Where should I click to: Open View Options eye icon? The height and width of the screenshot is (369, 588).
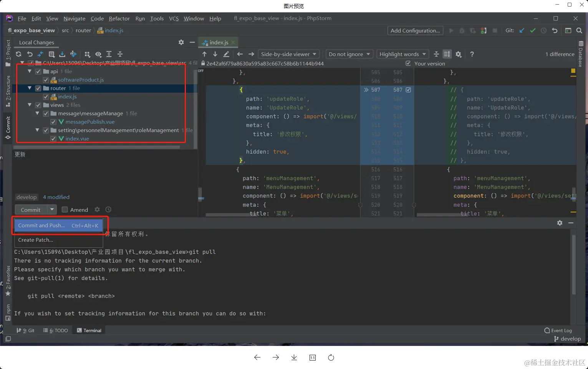click(98, 54)
